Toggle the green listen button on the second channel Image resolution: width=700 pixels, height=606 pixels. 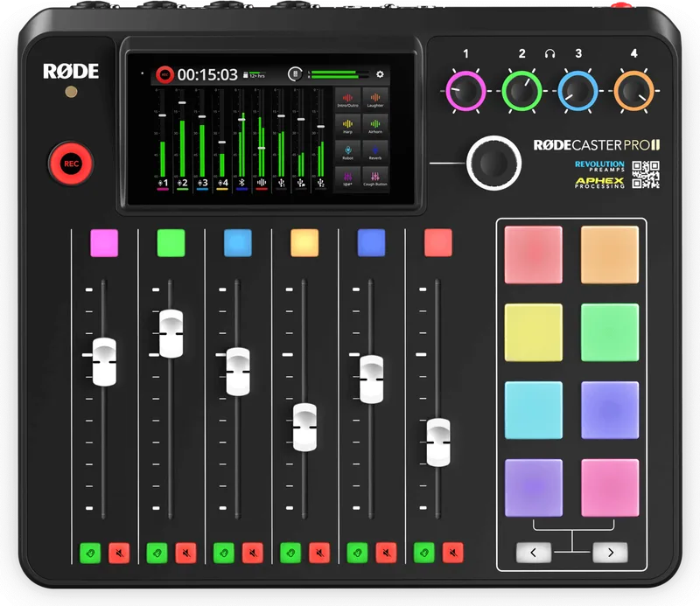(x=157, y=554)
